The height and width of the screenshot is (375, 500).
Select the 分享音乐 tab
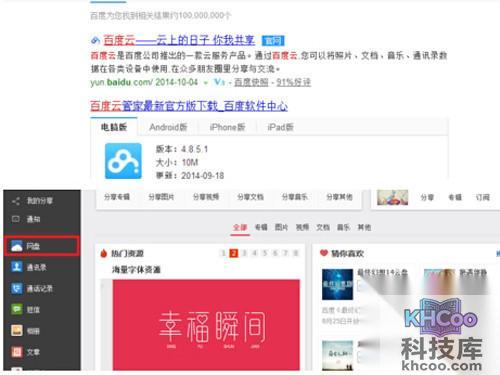pos(295,197)
